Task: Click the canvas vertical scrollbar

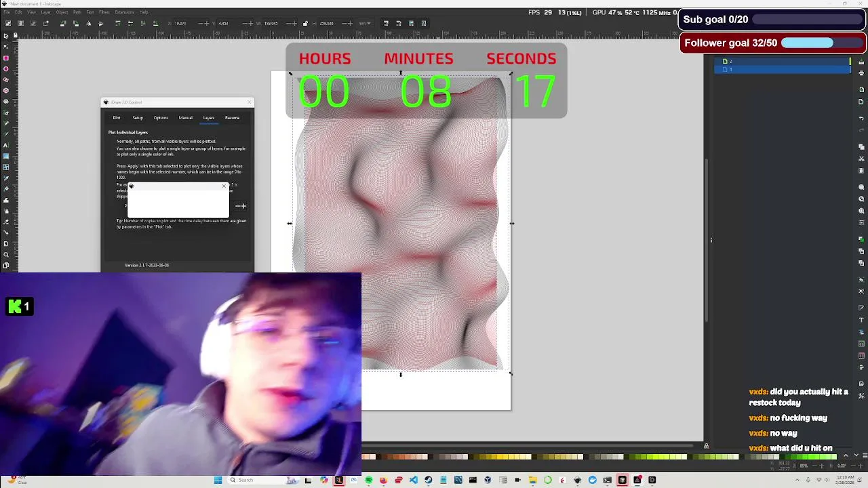Action: 706,241
